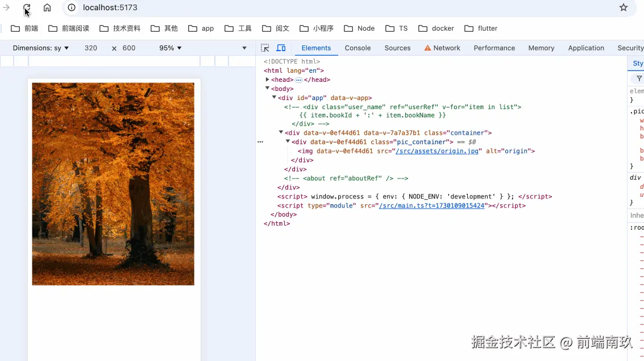Switch to the Application tab
This screenshot has width=644, height=361.
pos(586,48)
